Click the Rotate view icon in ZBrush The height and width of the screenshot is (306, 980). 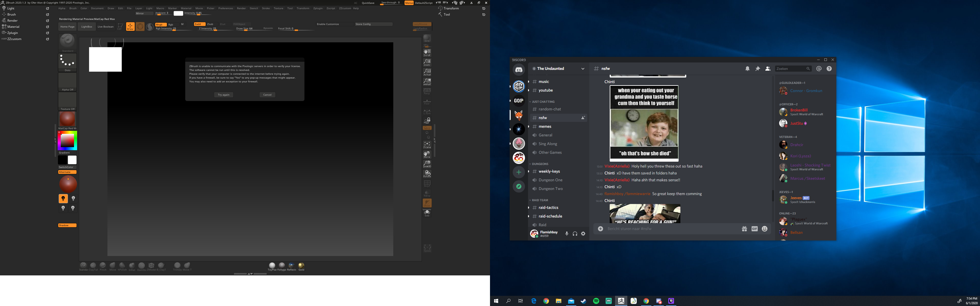pyautogui.click(x=427, y=174)
